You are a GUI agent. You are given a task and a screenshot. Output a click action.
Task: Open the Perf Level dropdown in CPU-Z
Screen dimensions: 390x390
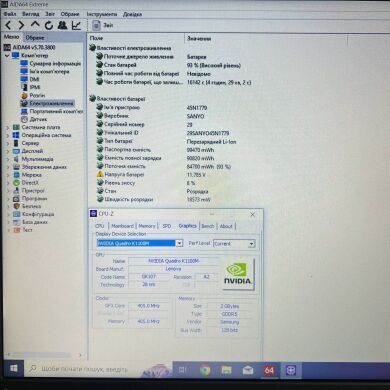pos(234,244)
